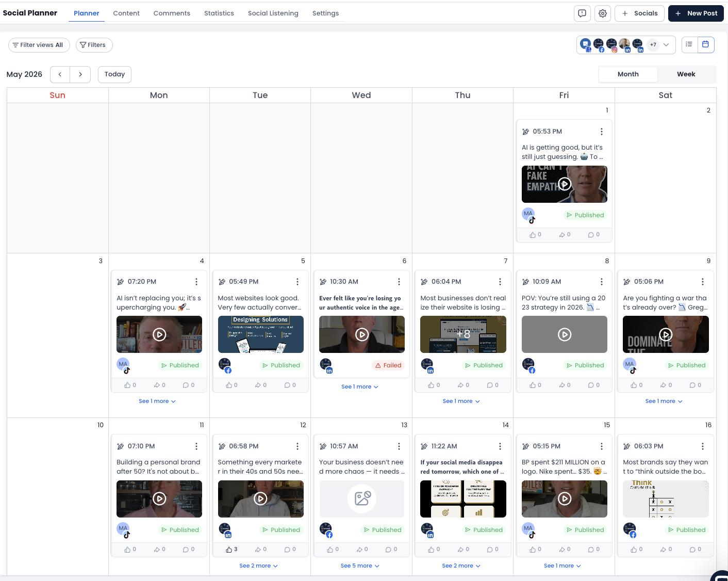Viewport: 728px width, 581px height.
Task: Play video on 10:09 AM post
Action: (x=565, y=334)
